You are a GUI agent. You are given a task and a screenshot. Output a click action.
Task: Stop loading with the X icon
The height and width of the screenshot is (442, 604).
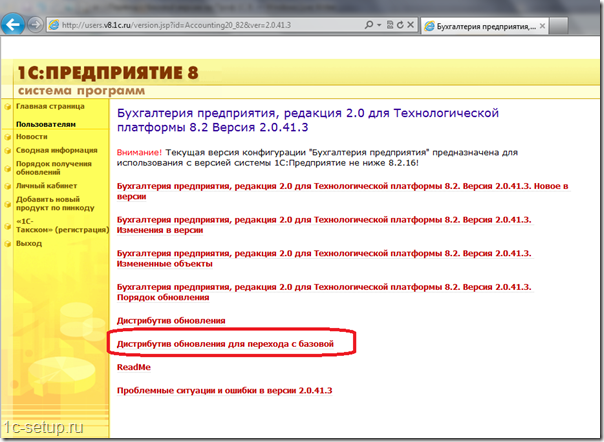(411, 25)
